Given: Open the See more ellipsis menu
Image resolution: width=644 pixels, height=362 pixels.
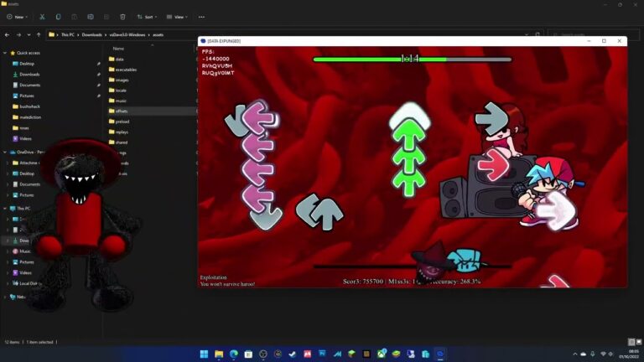Looking at the screenshot, I should (x=201, y=17).
